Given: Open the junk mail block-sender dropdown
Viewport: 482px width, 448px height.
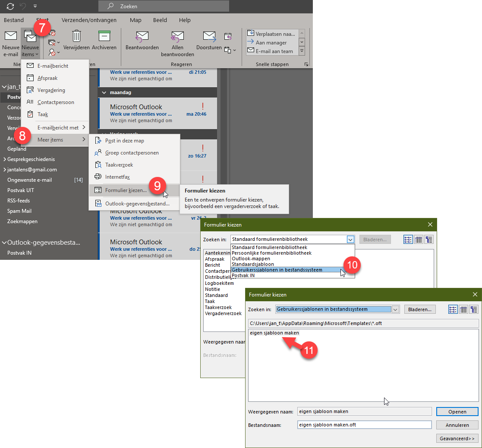Looking at the screenshot, I should (54, 53).
